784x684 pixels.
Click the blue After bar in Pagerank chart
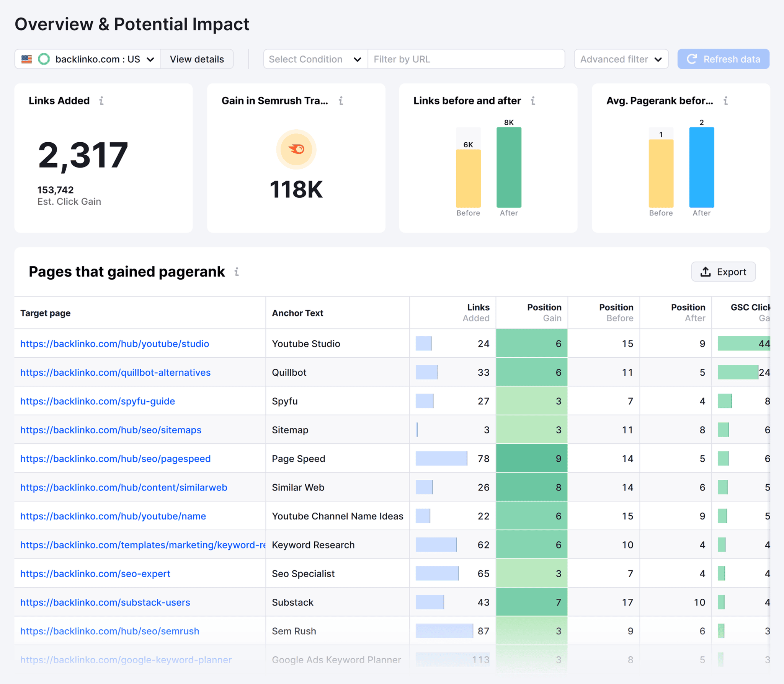[x=702, y=167]
